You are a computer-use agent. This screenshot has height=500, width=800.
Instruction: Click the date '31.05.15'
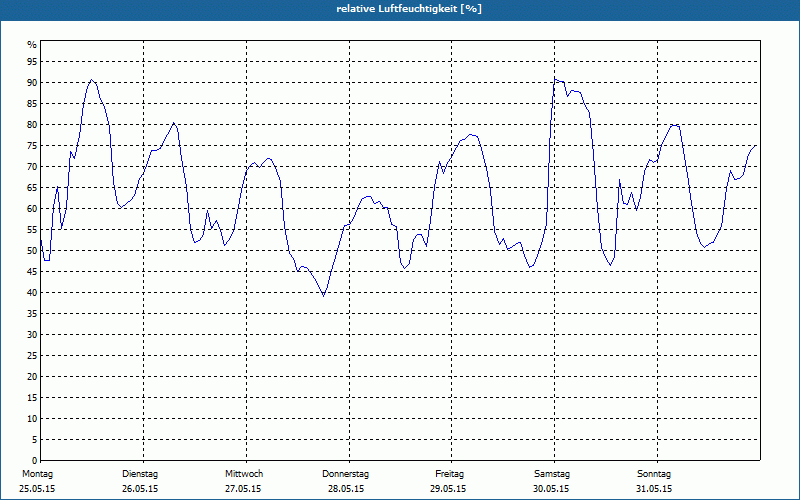tap(654, 489)
